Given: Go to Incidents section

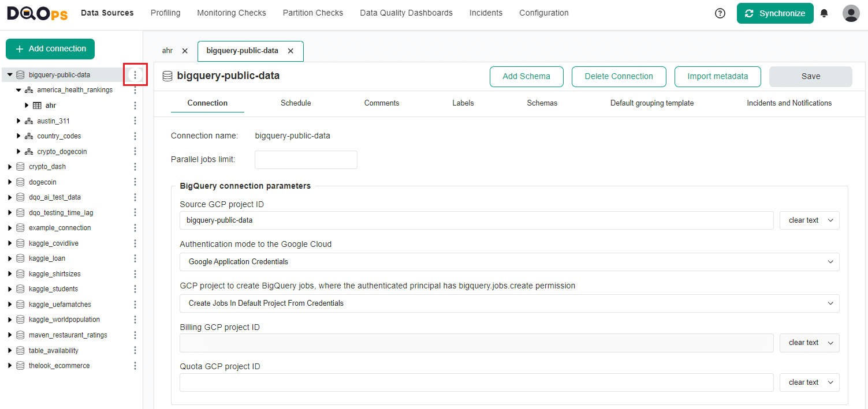Looking at the screenshot, I should [x=486, y=13].
